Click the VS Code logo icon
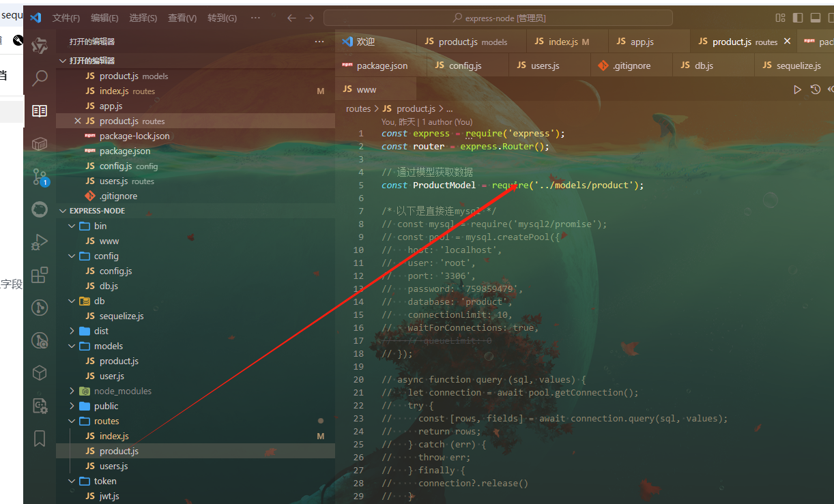 pyautogui.click(x=36, y=18)
